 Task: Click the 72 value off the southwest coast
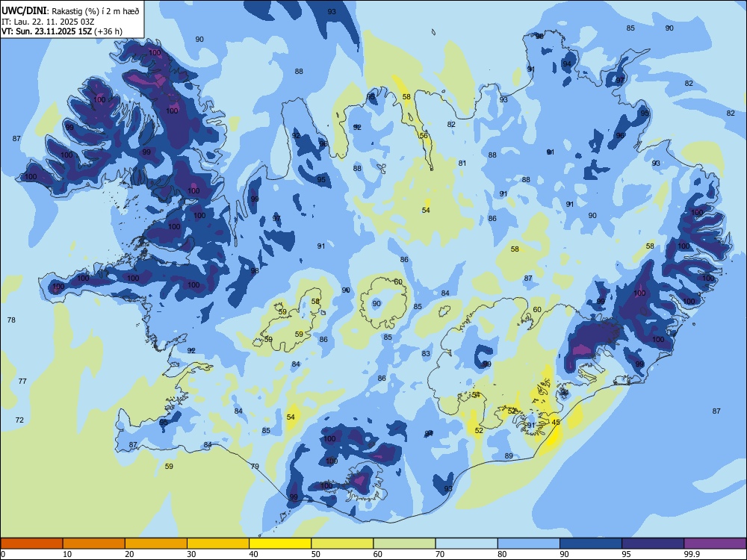click(x=19, y=420)
